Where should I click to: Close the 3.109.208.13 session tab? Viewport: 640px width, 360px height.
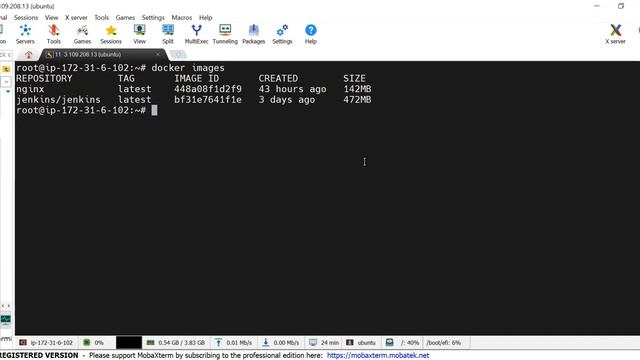[x=158, y=54]
